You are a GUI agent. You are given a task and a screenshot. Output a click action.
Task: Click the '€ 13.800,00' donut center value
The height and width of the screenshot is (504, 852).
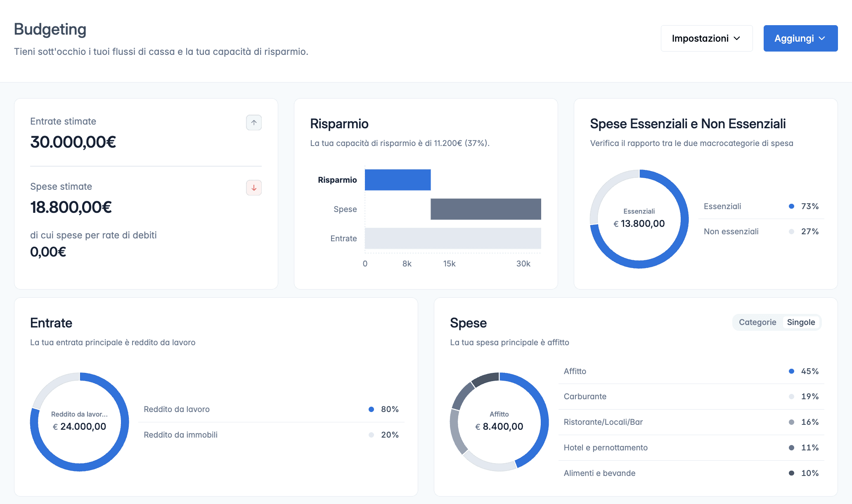pyautogui.click(x=639, y=224)
